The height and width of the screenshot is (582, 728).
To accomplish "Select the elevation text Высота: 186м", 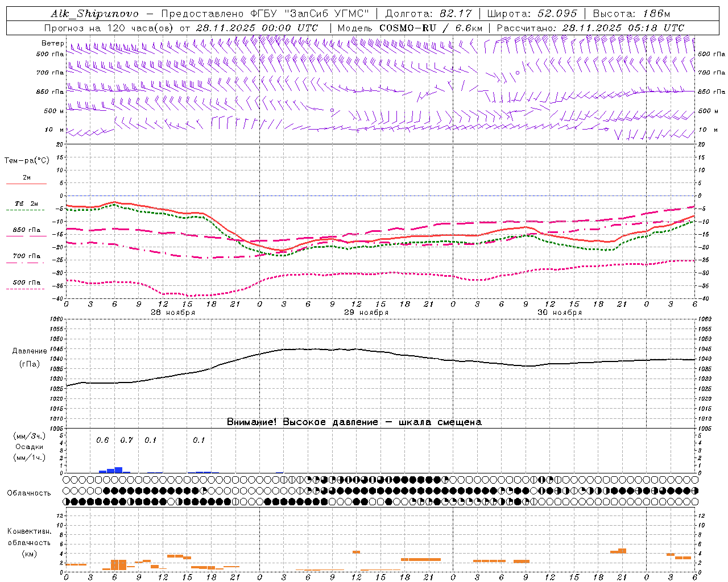I will [x=631, y=14].
